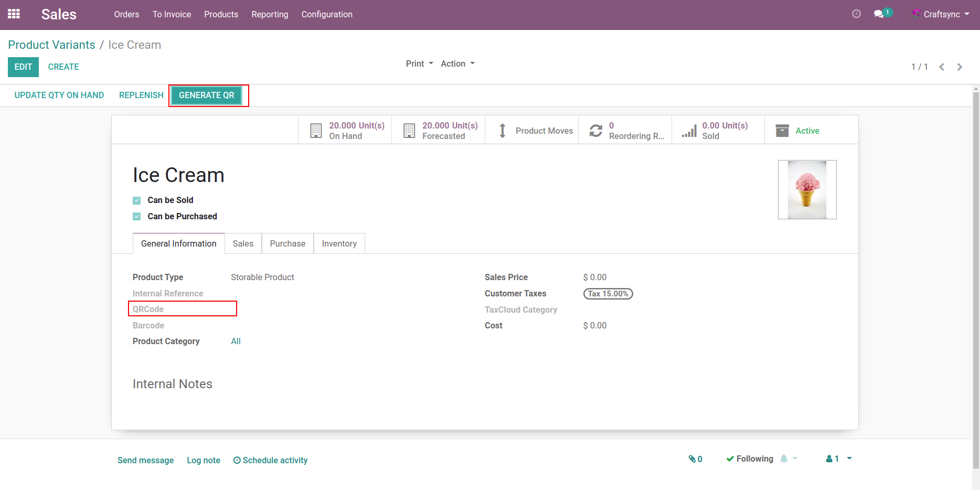Expand the Action dropdown

click(457, 63)
